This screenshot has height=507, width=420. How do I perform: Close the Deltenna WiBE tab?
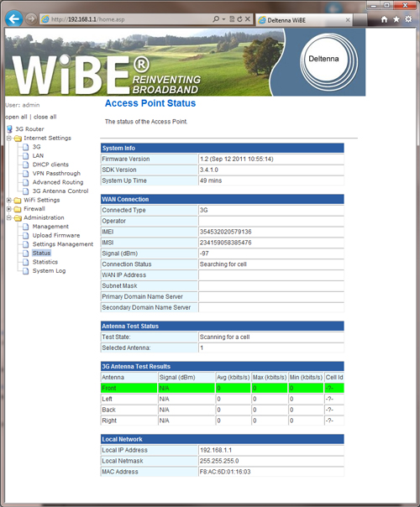coord(348,20)
